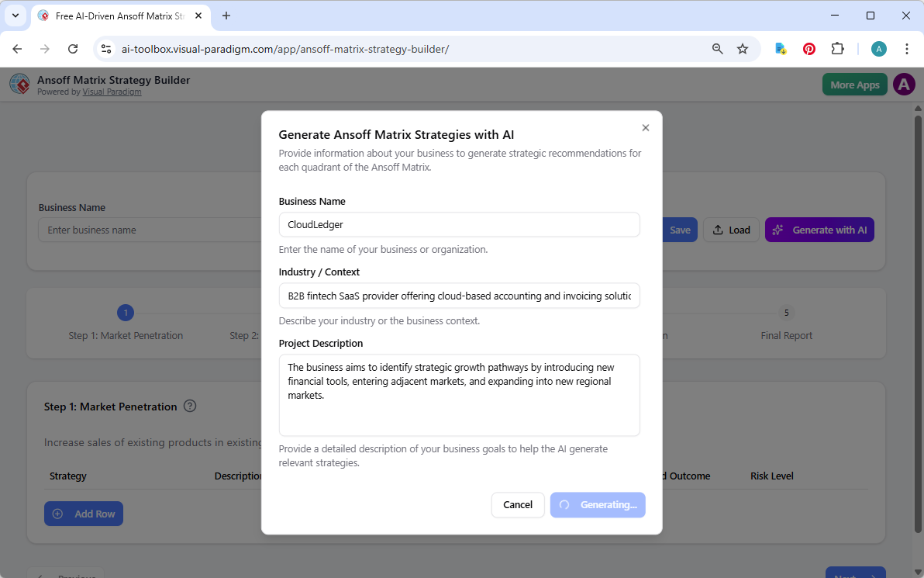Open the Visual Paradigm link

point(112,91)
